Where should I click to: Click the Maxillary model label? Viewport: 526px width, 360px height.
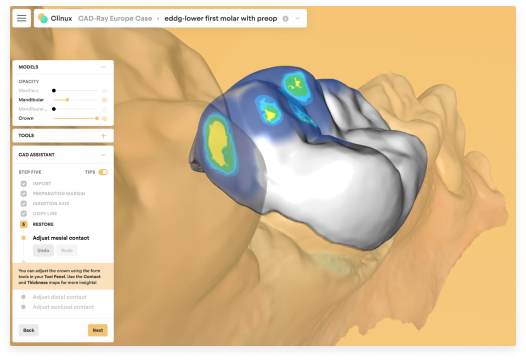click(29, 91)
